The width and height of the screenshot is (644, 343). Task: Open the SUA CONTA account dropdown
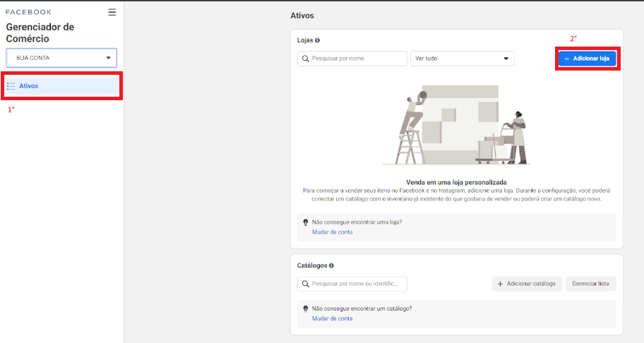click(61, 58)
